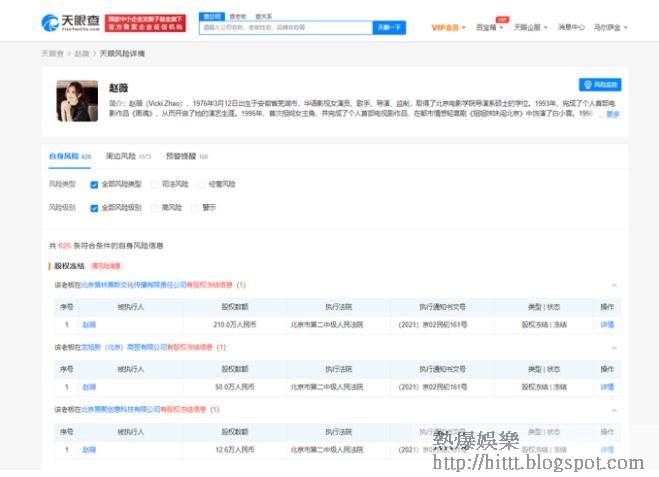Click 股权冻结|冻结 status in the 210.0万 row
Screen dimensions: 659x477
click(x=544, y=325)
